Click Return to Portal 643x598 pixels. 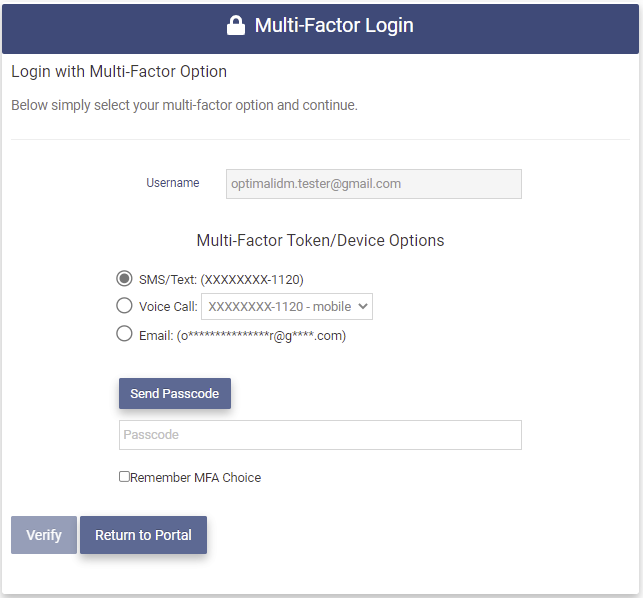(143, 535)
